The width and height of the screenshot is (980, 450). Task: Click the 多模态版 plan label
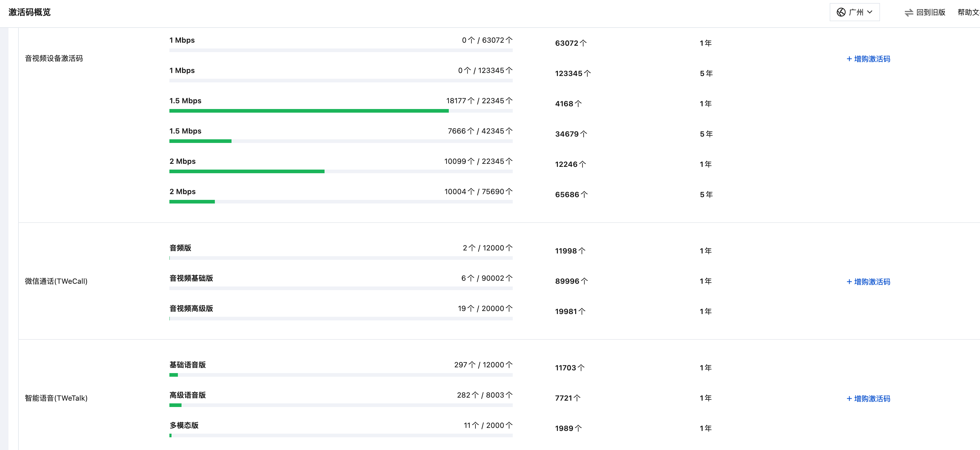click(x=184, y=425)
